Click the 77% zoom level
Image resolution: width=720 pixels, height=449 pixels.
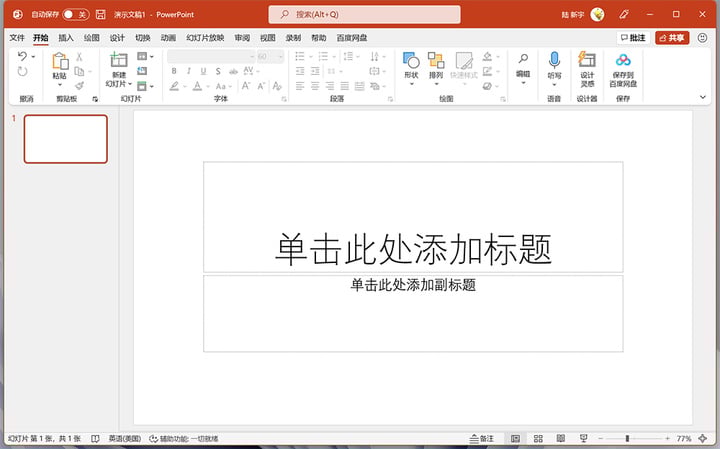coord(684,438)
